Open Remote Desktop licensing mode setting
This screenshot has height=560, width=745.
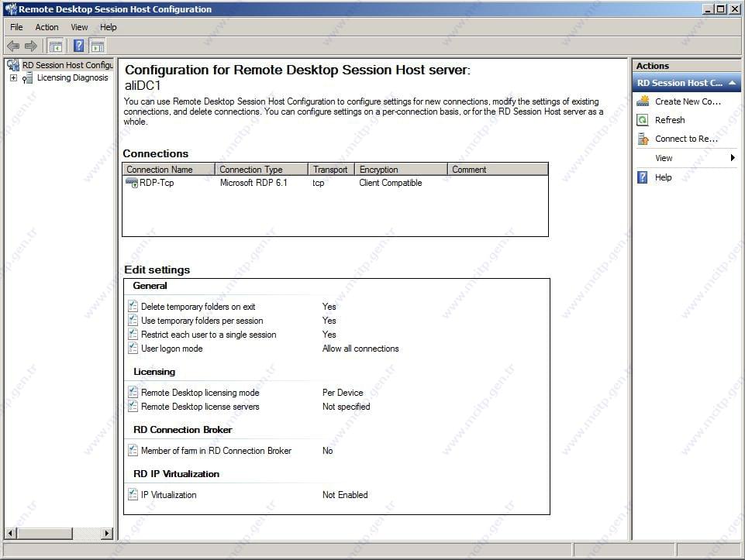[x=200, y=393]
